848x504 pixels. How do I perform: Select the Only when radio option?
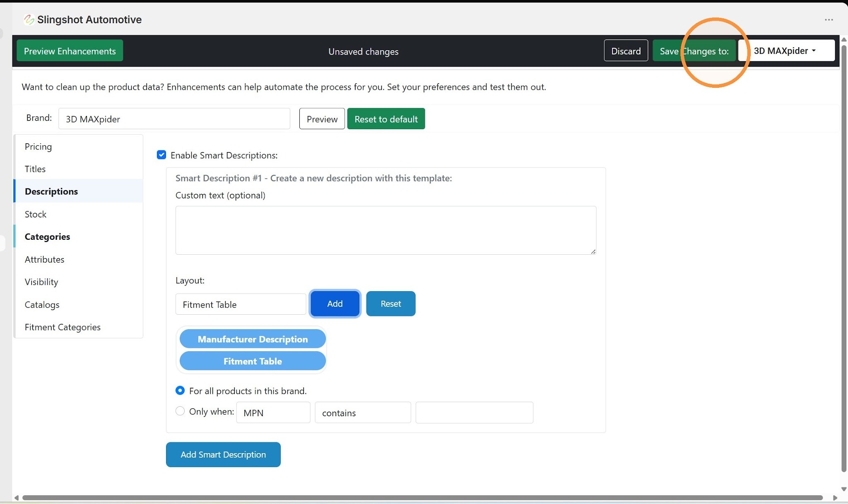click(180, 411)
